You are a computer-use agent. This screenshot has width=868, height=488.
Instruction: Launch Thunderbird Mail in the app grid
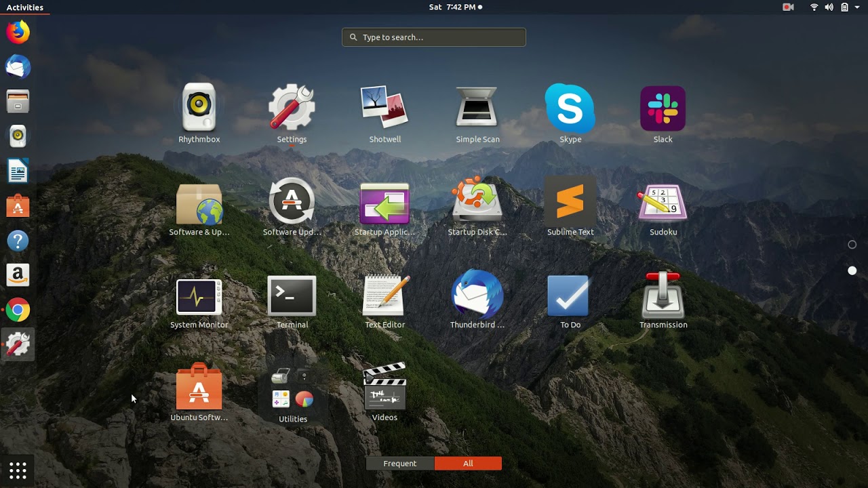click(477, 299)
